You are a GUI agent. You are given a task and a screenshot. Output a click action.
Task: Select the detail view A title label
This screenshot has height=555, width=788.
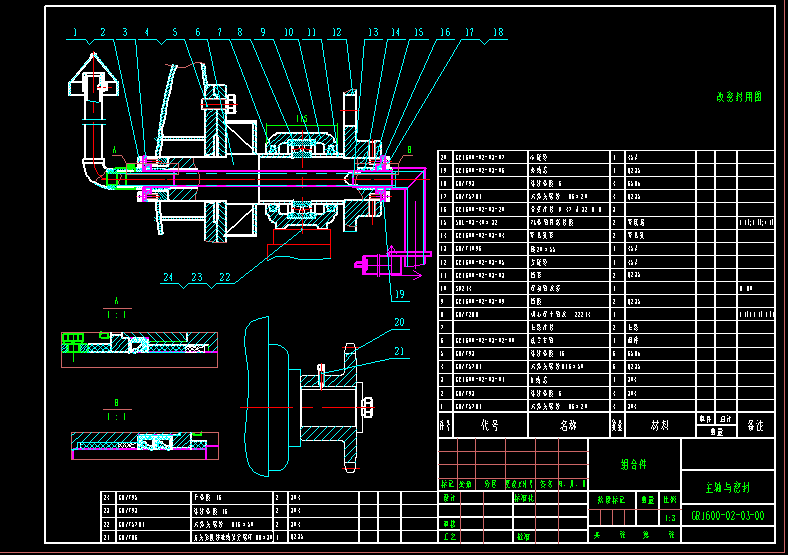pyautogui.click(x=117, y=302)
